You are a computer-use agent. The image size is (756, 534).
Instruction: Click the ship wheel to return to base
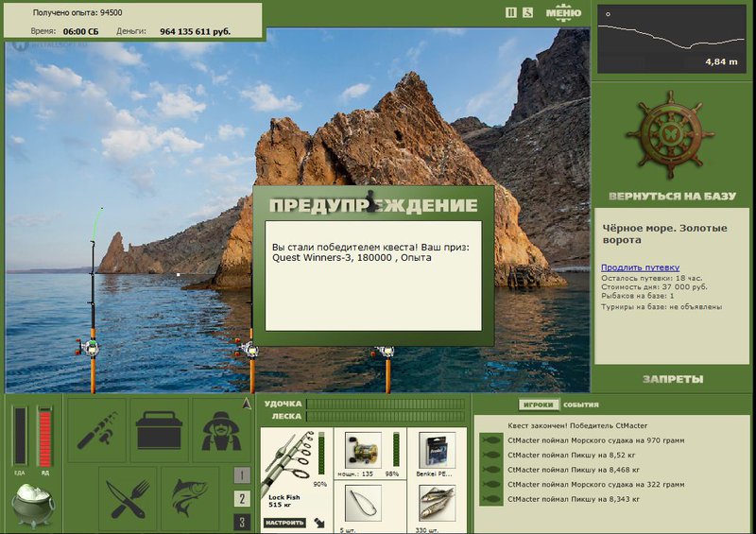671,134
